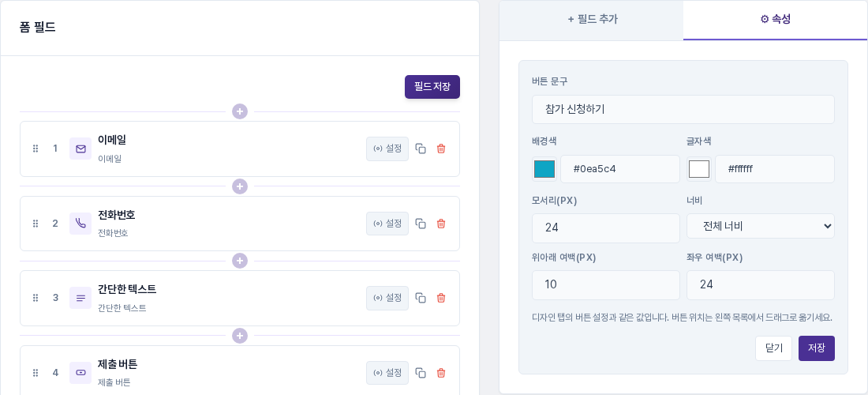
Task: Click the row number 4 in the 제출 버튼 row
Action: click(x=54, y=373)
